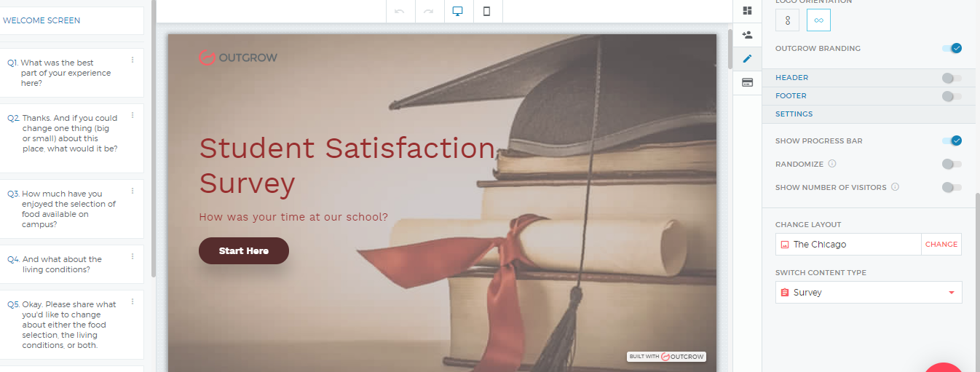Select question Q4 about living conditions

(x=66, y=264)
